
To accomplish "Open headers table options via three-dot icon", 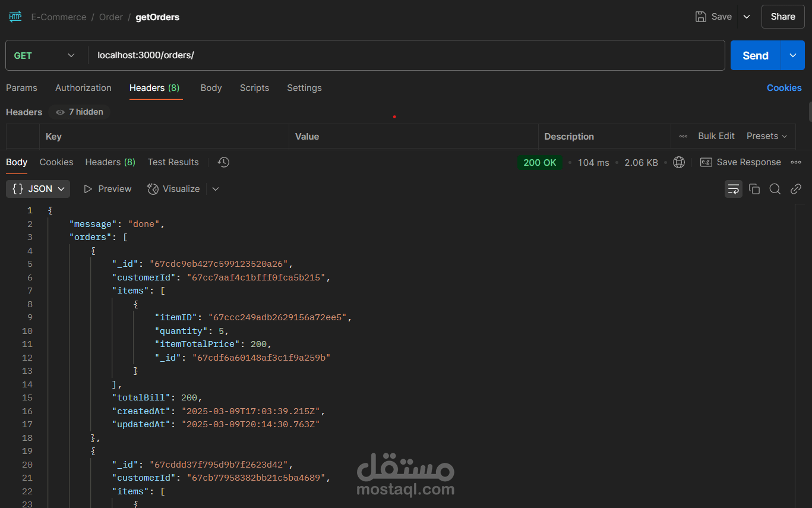I will (x=683, y=136).
